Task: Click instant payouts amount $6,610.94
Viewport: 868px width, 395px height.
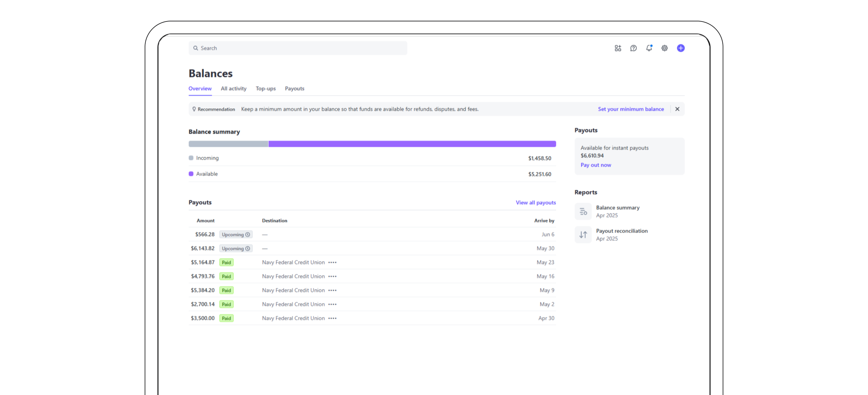Action: [x=592, y=155]
